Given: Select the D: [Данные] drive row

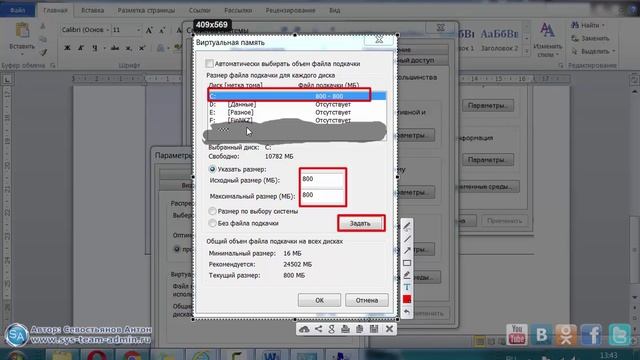Looking at the screenshot, I should click(x=297, y=104).
